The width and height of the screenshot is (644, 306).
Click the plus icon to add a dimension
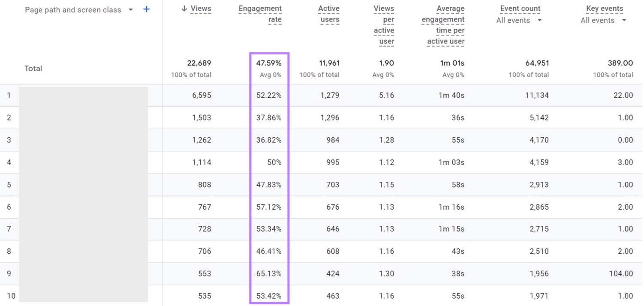pos(146,9)
